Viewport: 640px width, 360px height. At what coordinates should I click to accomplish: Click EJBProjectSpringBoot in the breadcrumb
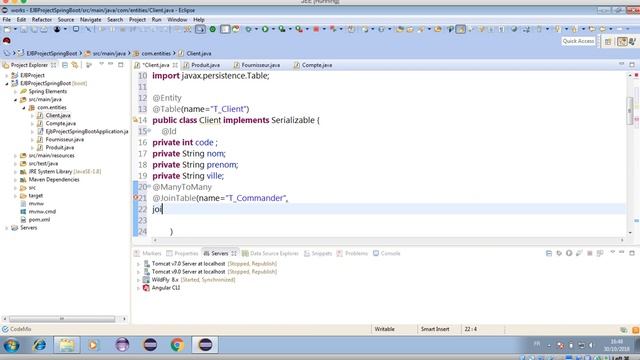coord(51,53)
